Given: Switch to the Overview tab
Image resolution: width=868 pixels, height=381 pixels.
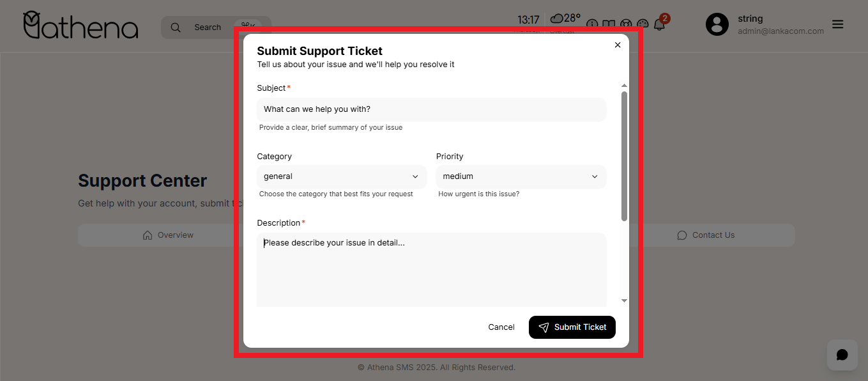Looking at the screenshot, I should coord(169,235).
